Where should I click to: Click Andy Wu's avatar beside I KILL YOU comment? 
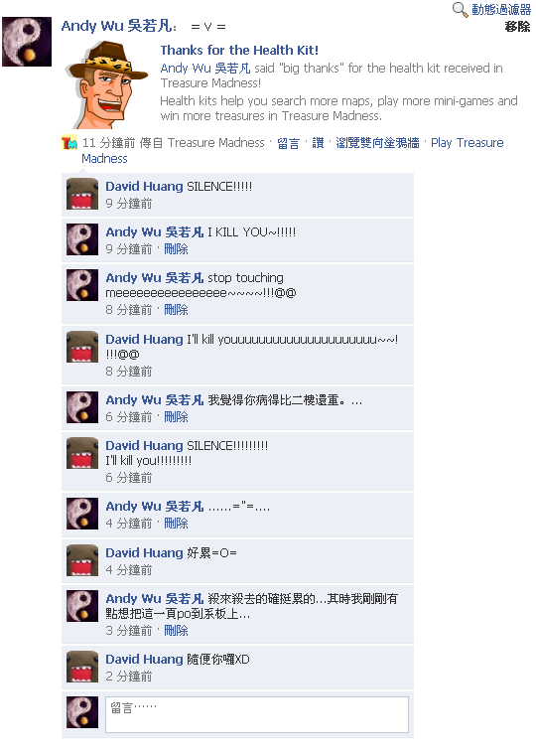pos(82,239)
